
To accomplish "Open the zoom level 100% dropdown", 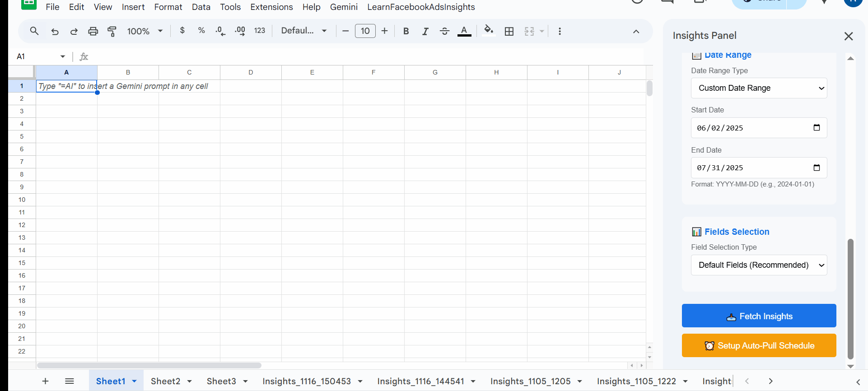I will tap(145, 31).
